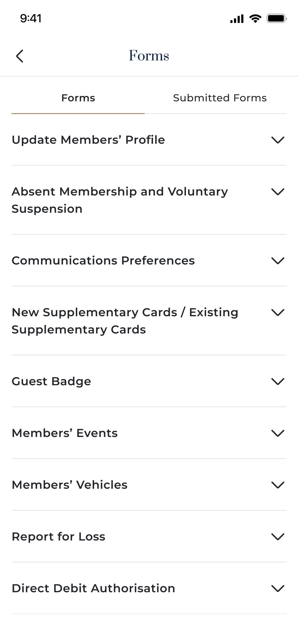The height and width of the screenshot is (644, 298).
Task: Open the Report for Loss label
Action: (58, 537)
